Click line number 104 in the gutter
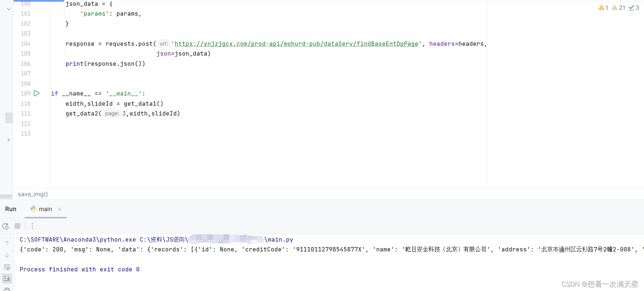 point(25,44)
